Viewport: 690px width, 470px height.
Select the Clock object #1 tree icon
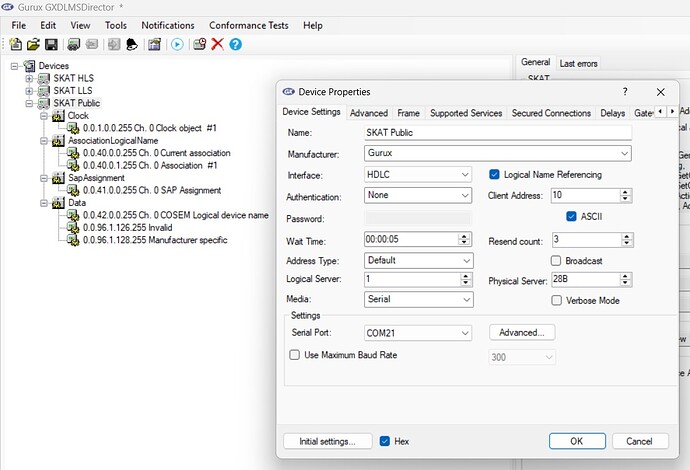pos(73,128)
